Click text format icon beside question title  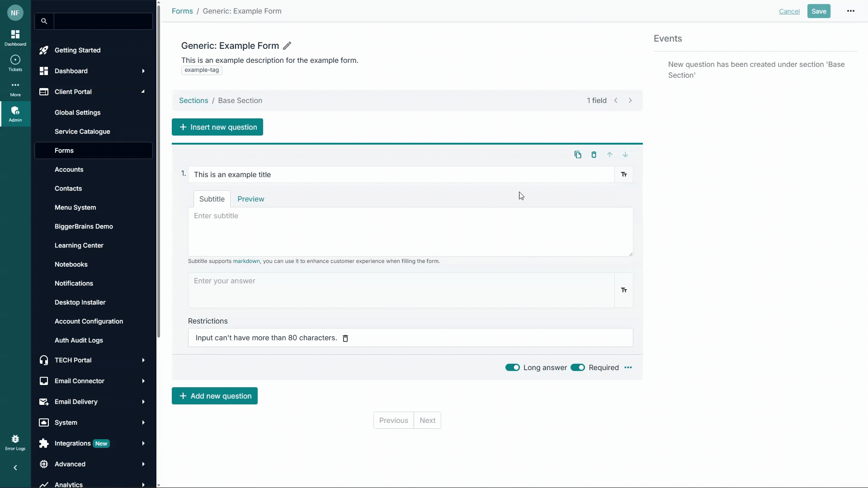[624, 175]
